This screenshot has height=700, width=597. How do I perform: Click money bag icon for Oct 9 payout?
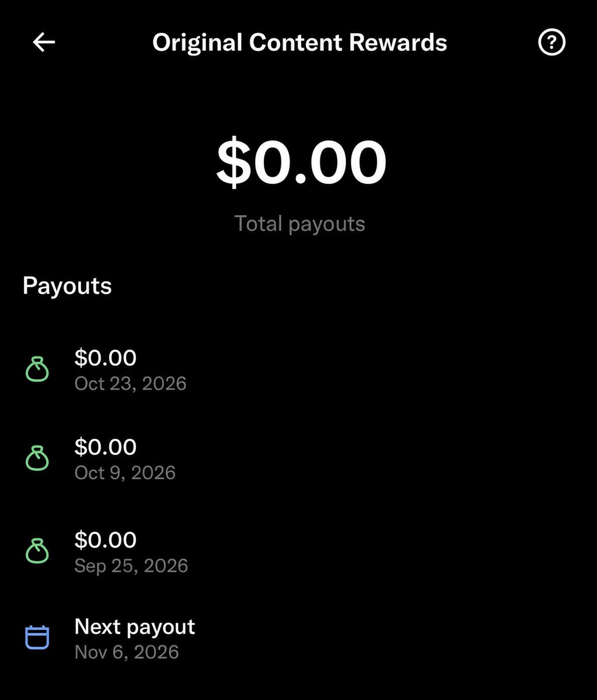(37, 459)
